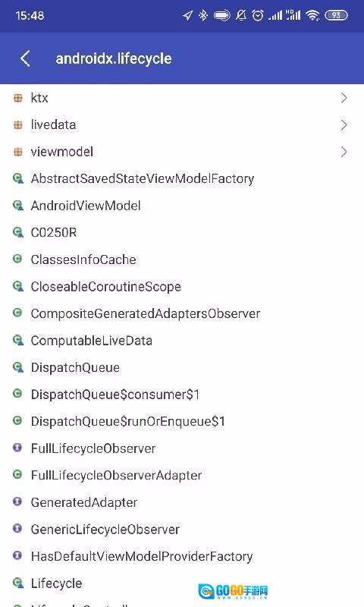Expand ktx package with right chevron
The image size is (364, 607).
[344, 98]
